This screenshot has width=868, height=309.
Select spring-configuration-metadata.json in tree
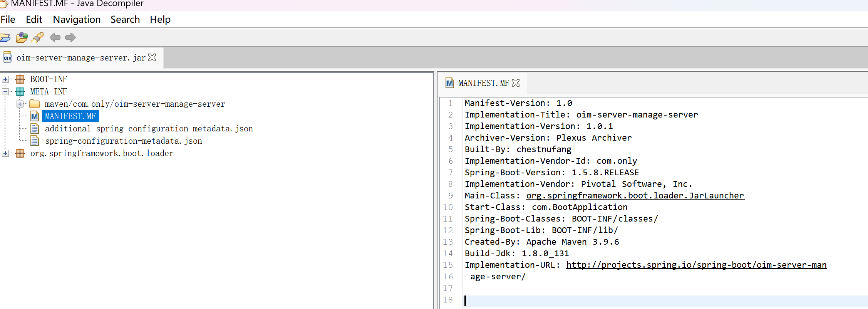click(123, 141)
